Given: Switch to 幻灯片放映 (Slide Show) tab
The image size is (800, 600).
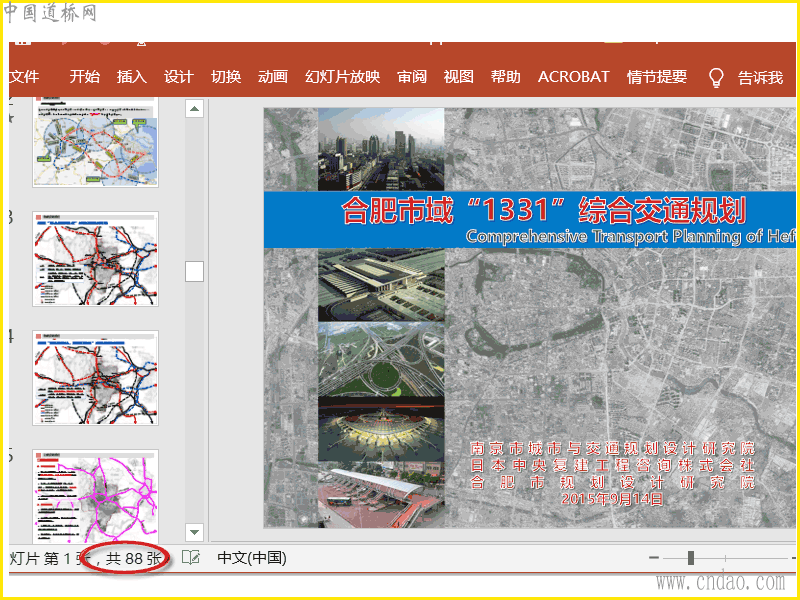Looking at the screenshot, I should (x=342, y=77).
